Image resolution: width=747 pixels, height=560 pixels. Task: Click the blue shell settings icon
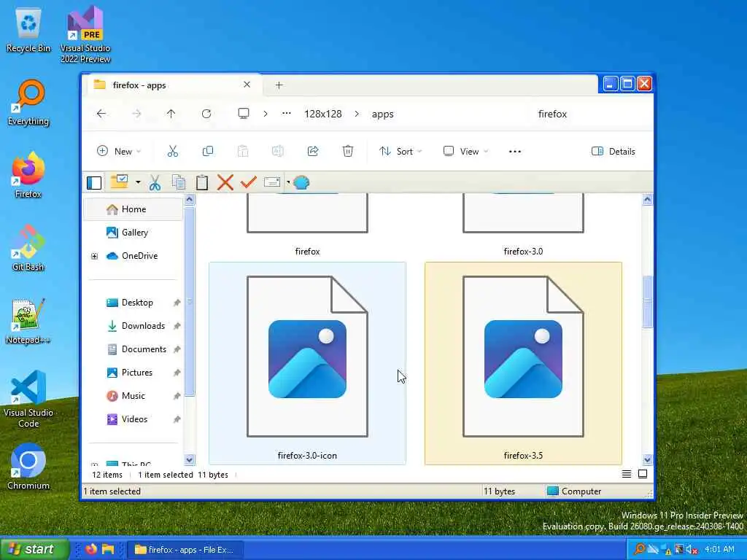(x=301, y=182)
